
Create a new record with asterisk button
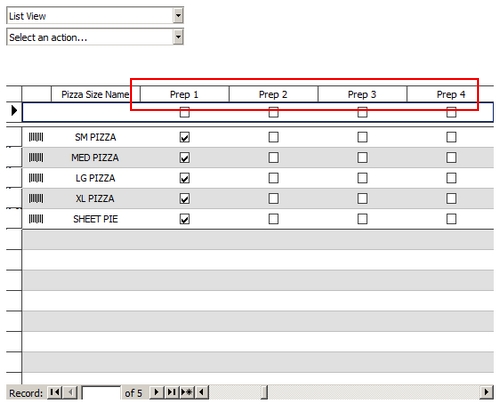[187, 392]
